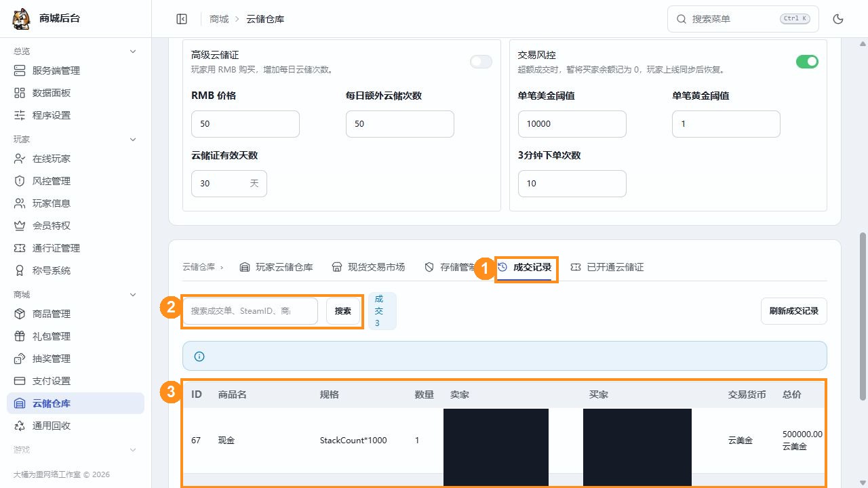Collapse the 商城 sidebar group
This screenshot has width=868, height=488.
tap(133, 295)
